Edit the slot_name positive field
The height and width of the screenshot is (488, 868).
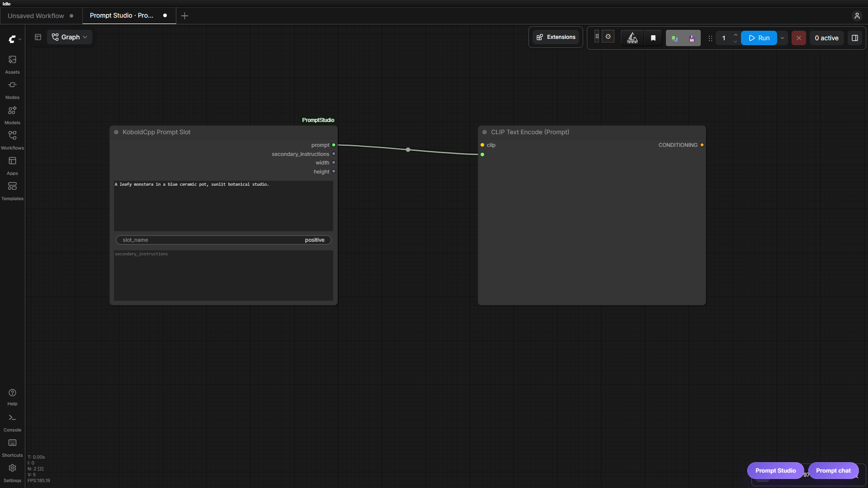pyautogui.click(x=223, y=240)
